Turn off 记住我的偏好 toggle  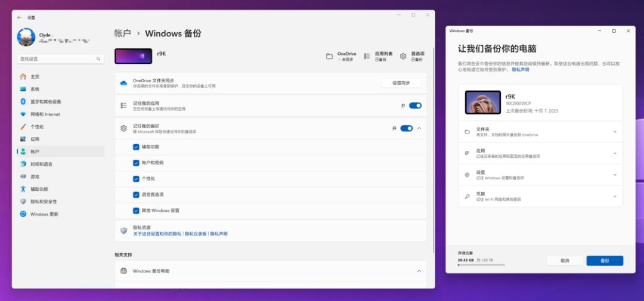tap(407, 129)
